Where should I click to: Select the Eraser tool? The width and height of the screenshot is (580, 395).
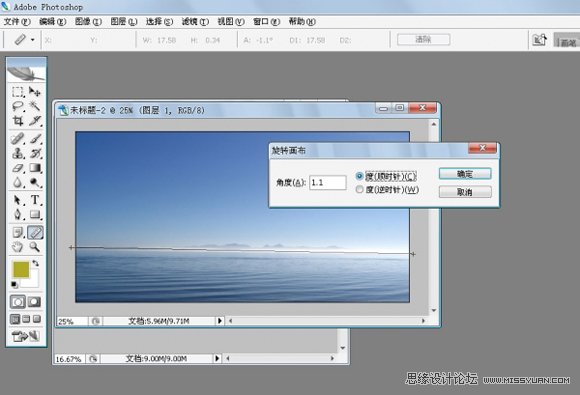[x=17, y=168]
